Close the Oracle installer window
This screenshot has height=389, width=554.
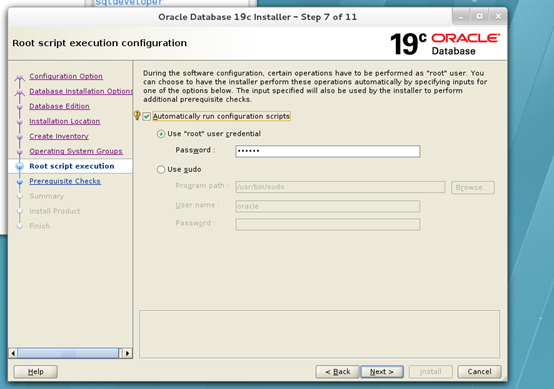pos(498,17)
